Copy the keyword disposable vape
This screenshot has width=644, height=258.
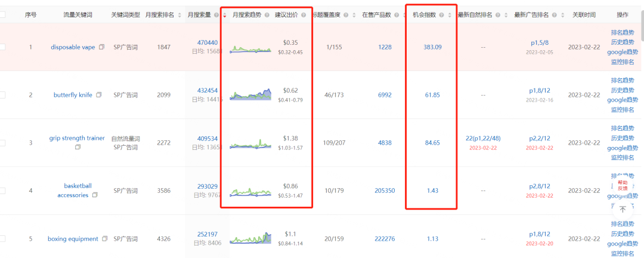[x=101, y=47]
